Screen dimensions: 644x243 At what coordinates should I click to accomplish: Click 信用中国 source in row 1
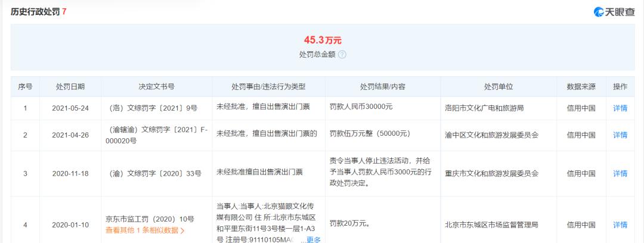point(581,108)
